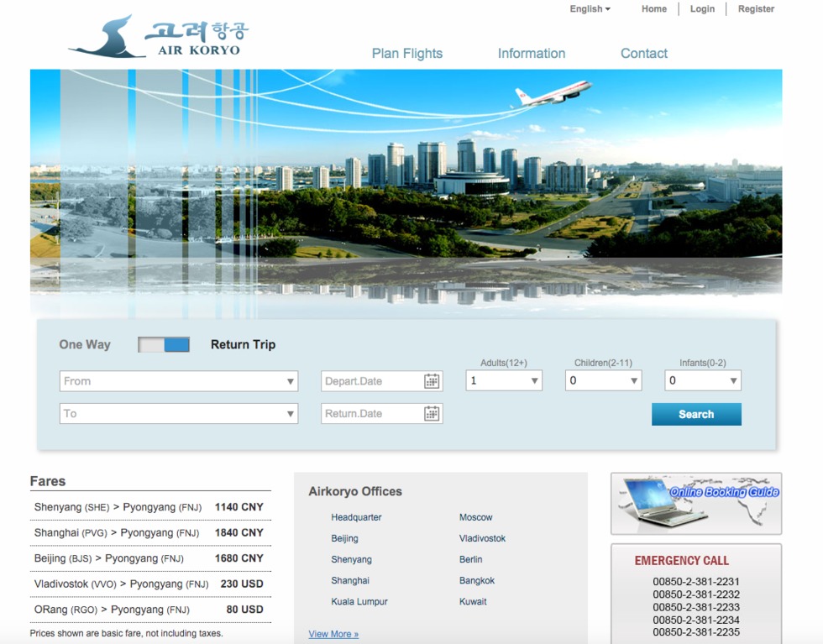Select the Vladivostok to Pyongyang 230 USD fare
The image size is (823, 644).
coord(150,584)
